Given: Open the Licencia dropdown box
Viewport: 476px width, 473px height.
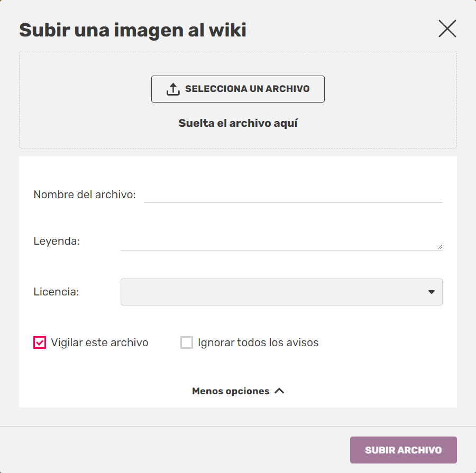Looking at the screenshot, I should [x=275, y=292].
